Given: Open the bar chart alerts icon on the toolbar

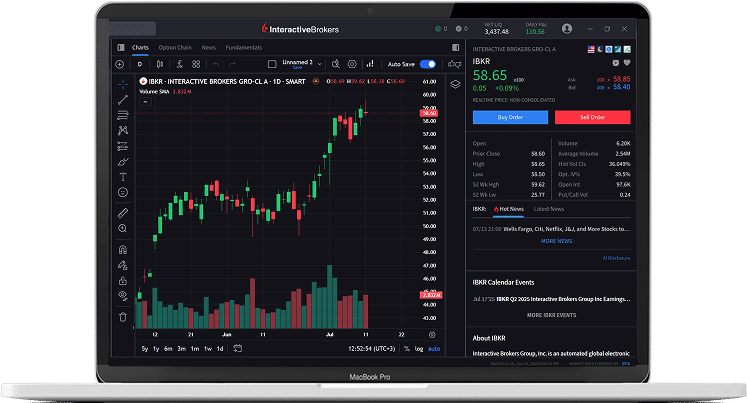Looking at the screenshot, I should pyautogui.click(x=370, y=64).
